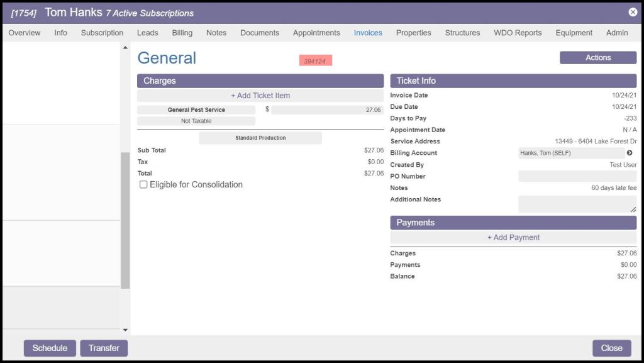
Task: Close the customer window with X icon
Action: click(633, 12)
